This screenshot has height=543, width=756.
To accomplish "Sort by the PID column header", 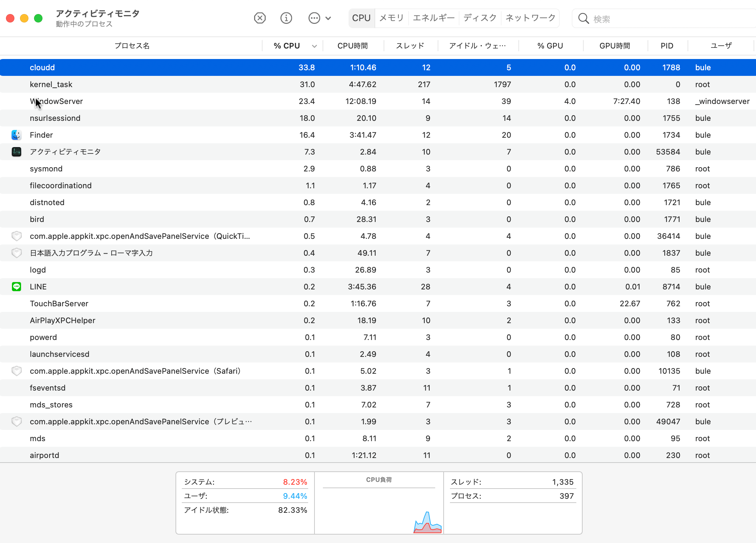I will coord(667,46).
